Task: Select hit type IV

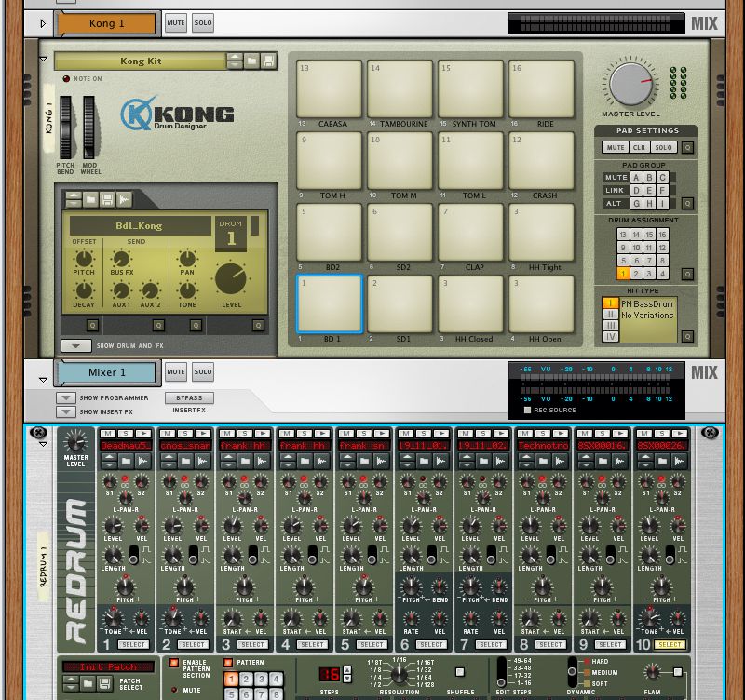Action: 610,337
